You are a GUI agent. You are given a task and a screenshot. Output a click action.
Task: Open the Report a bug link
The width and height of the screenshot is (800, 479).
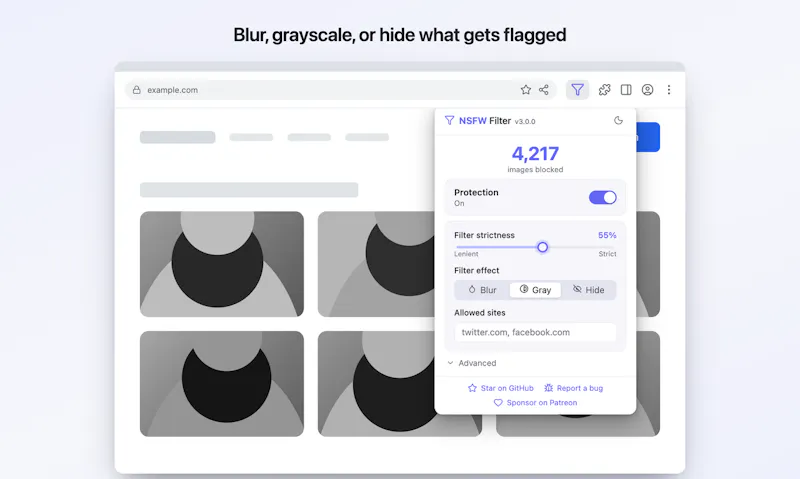click(573, 388)
